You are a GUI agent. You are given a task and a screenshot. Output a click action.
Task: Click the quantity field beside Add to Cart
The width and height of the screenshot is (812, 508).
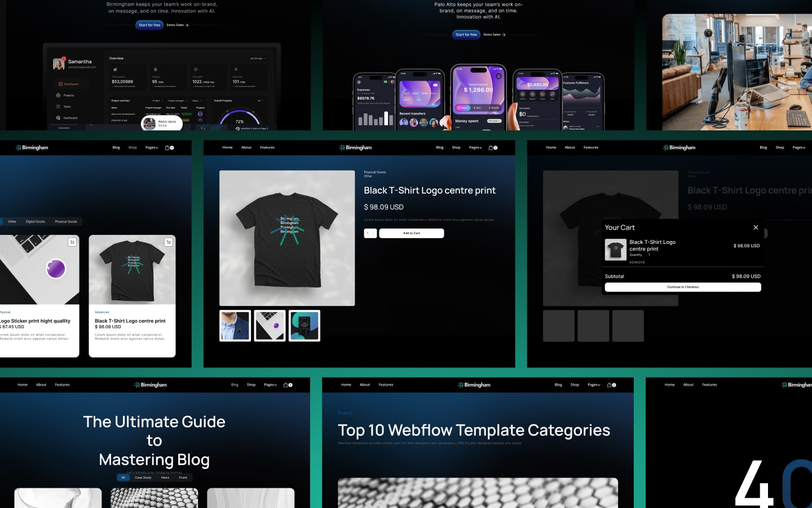pyautogui.click(x=370, y=233)
